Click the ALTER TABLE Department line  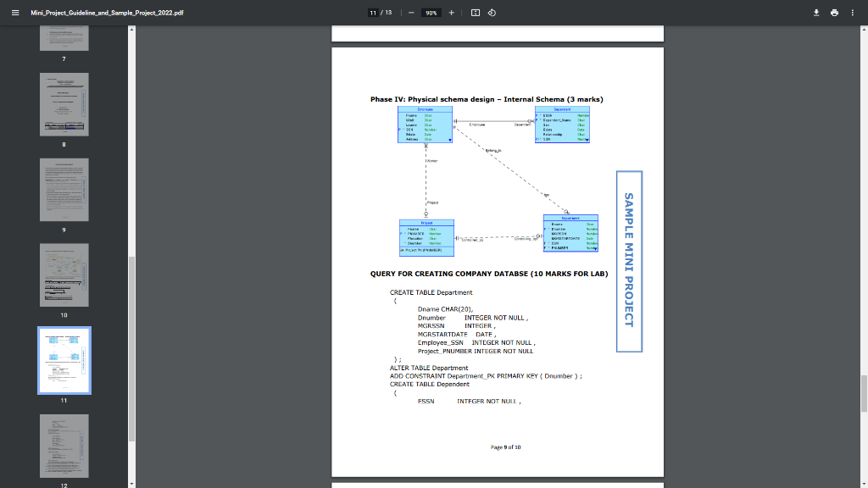click(x=429, y=368)
